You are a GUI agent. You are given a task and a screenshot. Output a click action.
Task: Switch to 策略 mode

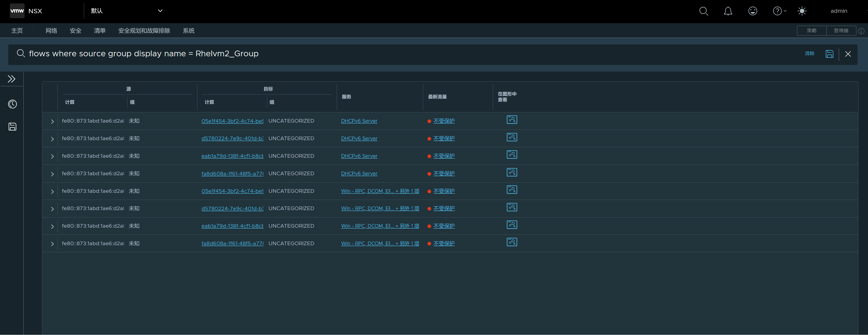(811, 31)
